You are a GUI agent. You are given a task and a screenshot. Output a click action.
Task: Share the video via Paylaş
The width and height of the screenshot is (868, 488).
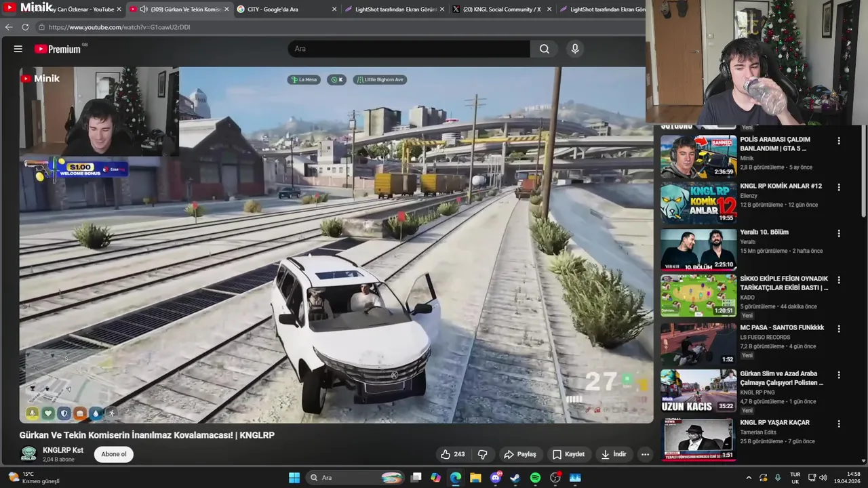click(x=520, y=454)
